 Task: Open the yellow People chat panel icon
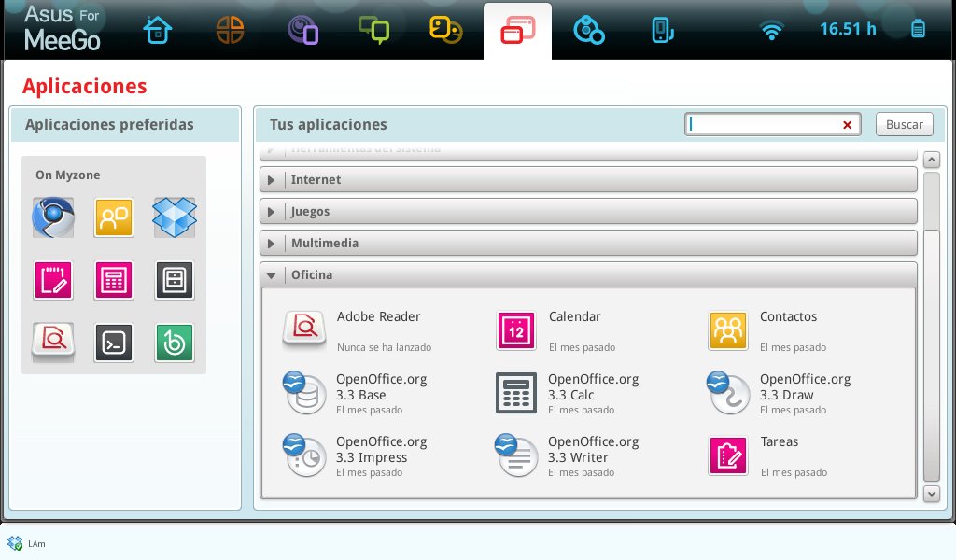click(445, 30)
